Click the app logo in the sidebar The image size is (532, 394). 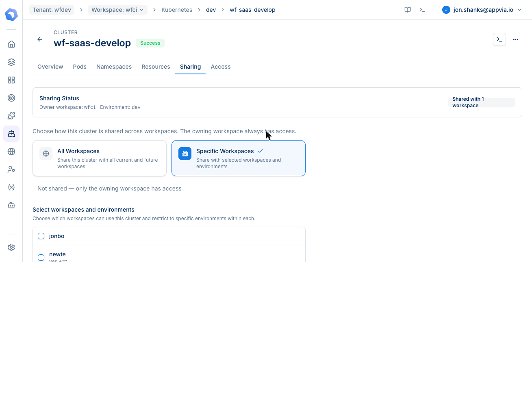coord(11,15)
